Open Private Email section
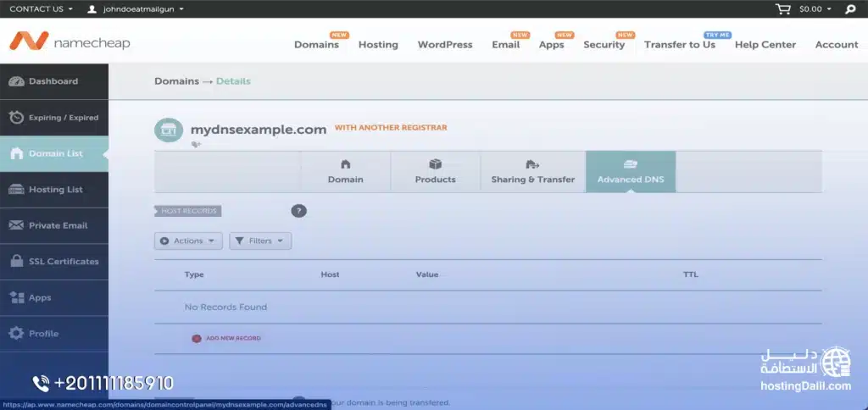The image size is (868, 410). click(x=54, y=225)
